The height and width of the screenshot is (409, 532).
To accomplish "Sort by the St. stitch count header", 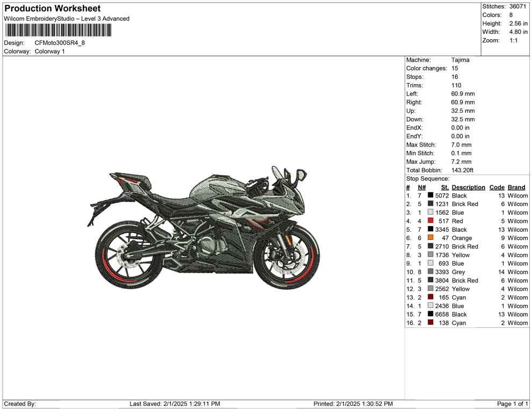I will pyautogui.click(x=444, y=187).
